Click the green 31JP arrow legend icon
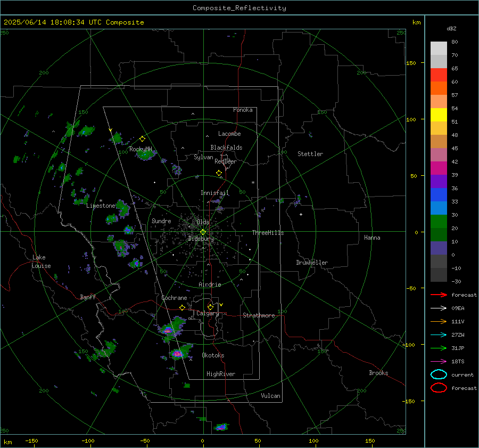479x448 pixels. [x=439, y=348]
